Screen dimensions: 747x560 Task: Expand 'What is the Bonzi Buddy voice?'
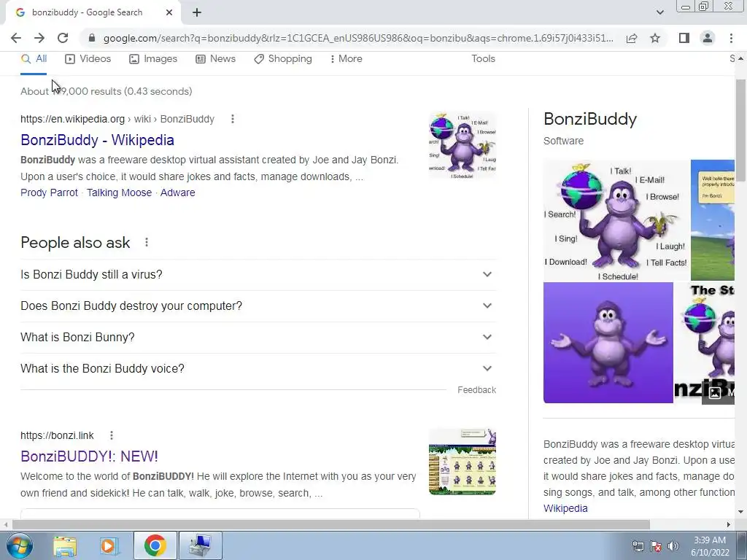pyautogui.click(x=258, y=368)
